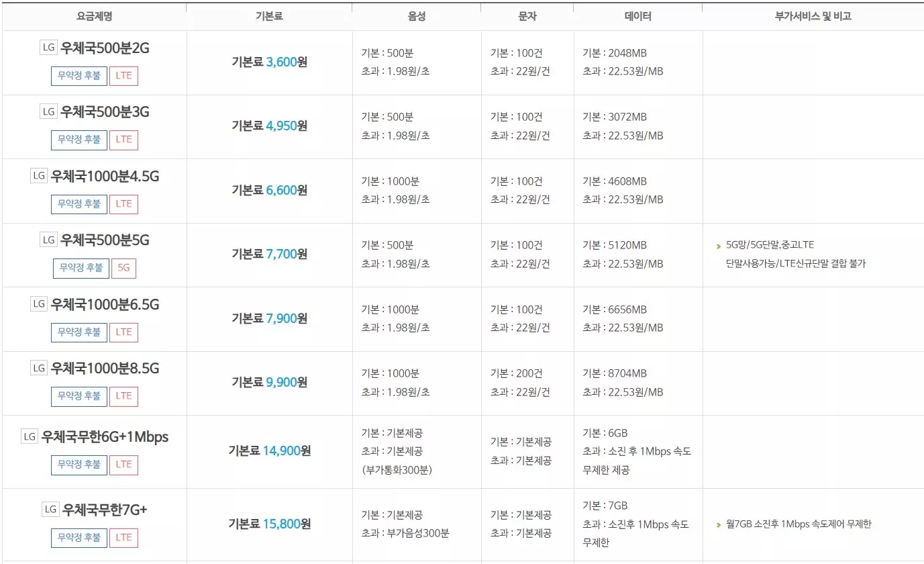Click the 기본 : 5120MB data value
The image size is (924, 564).
pyautogui.click(x=615, y=246)
